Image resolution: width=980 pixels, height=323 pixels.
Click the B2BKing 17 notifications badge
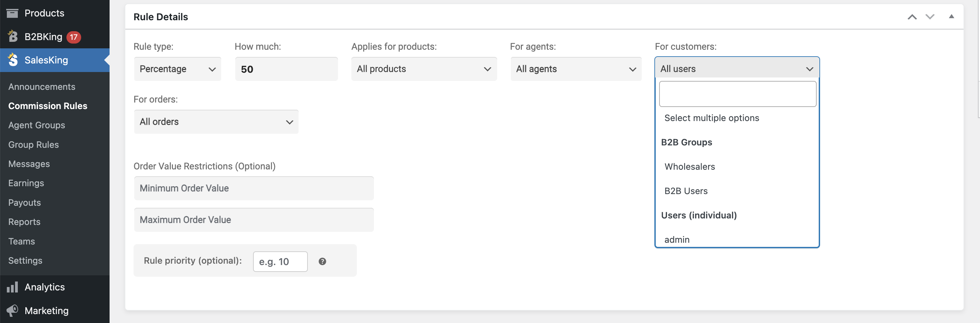(x=73, y=37)
